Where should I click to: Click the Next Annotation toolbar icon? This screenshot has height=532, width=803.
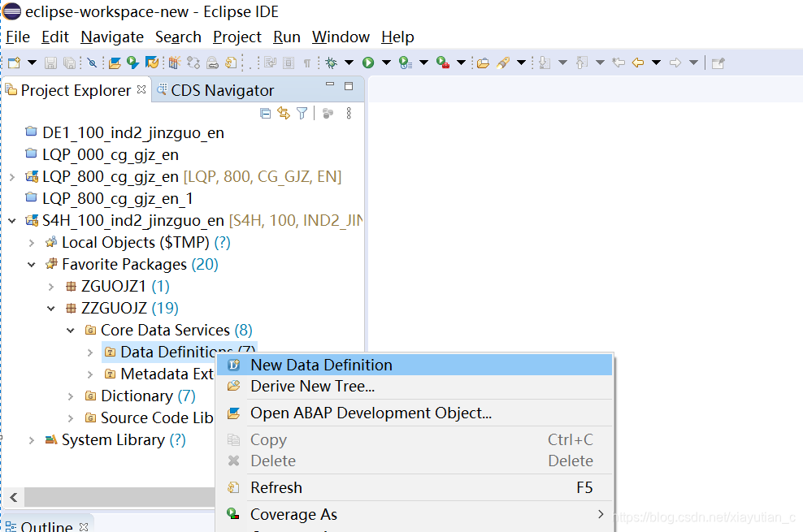(545, 63)
